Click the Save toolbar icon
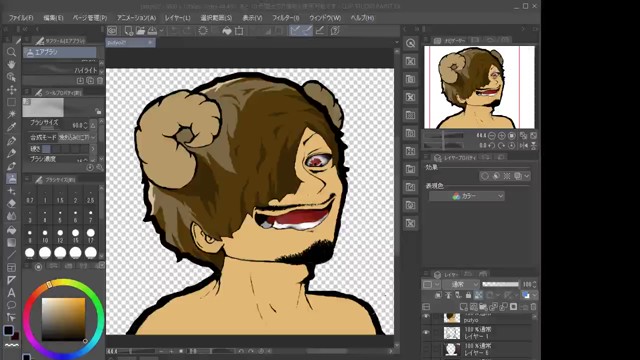This screenshot has width=640, height=360. 152,31
